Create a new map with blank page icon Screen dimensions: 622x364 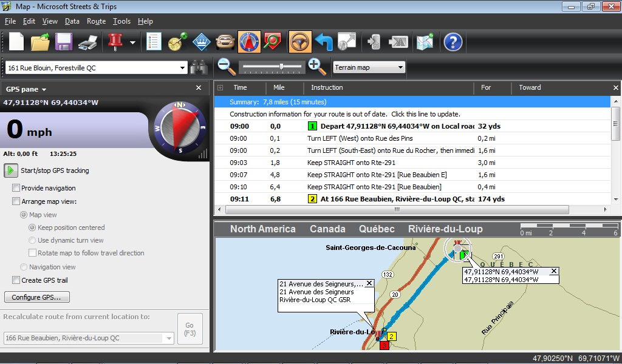click(16, 42)
